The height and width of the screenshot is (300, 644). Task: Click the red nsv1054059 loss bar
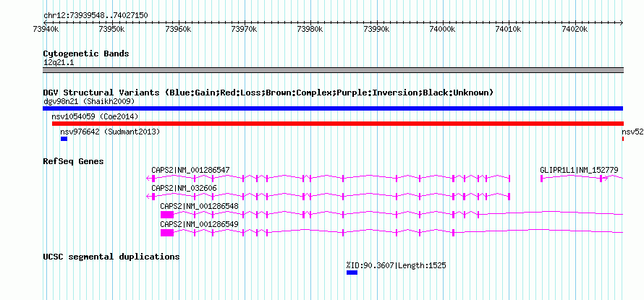(338, 124)
